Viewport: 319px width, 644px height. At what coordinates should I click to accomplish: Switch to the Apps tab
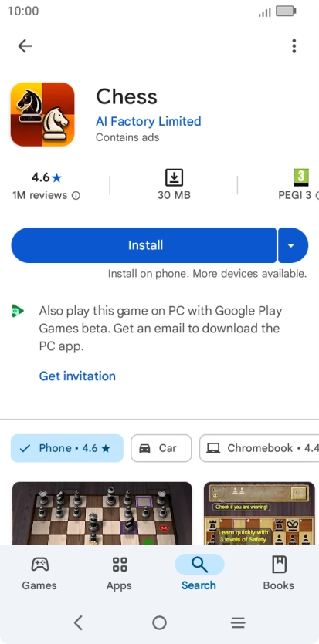(119, 574)
